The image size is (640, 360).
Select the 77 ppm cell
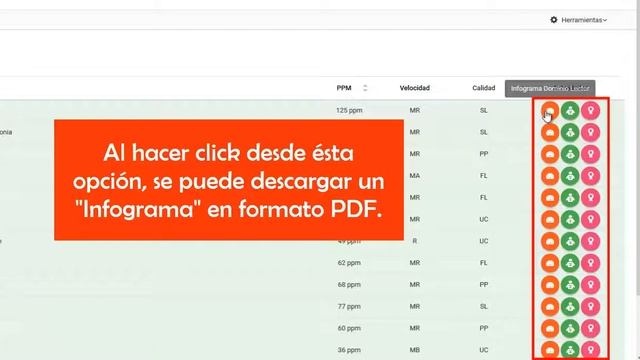coord(349,307)
